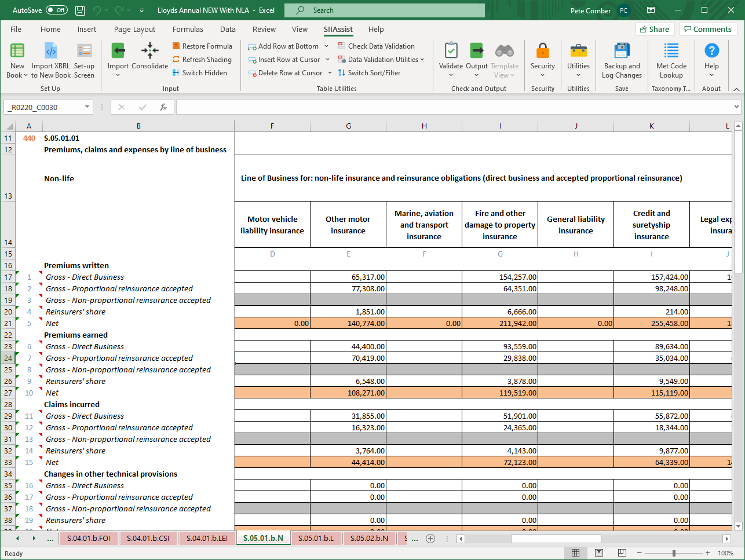Click Refresh Shading
This screenshot has width=745, height=560.
click(x=202, y=60)
